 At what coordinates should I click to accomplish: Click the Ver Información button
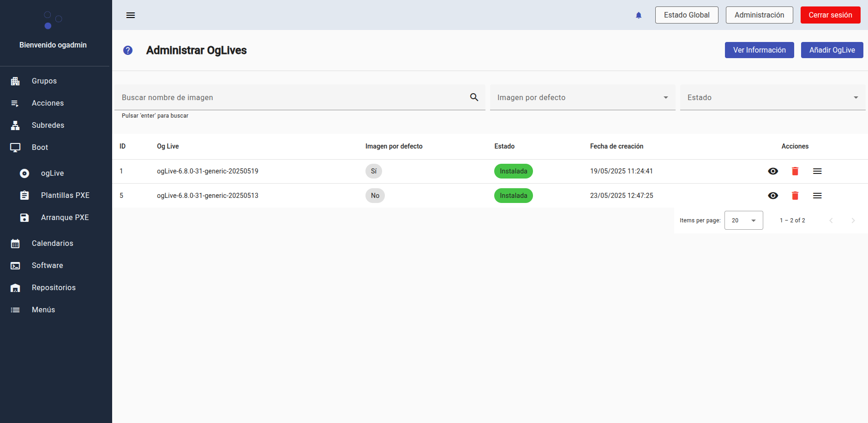point(759,50)
